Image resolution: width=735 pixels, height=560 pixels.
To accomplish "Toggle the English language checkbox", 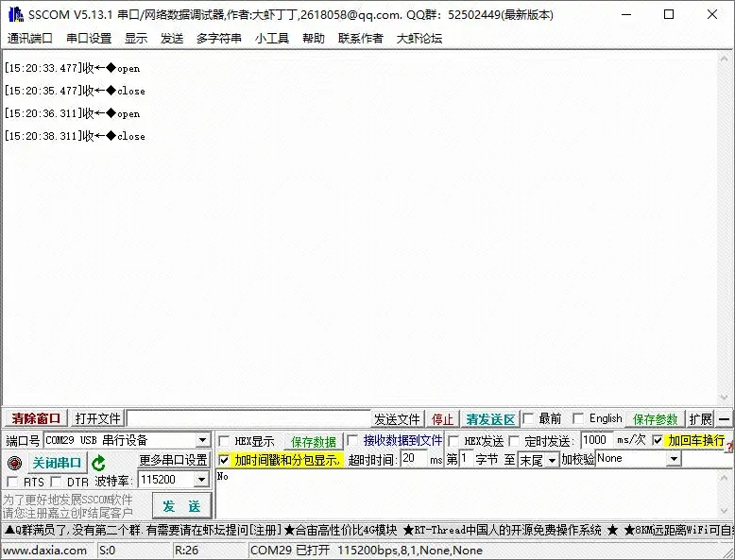I will [578, 418].
